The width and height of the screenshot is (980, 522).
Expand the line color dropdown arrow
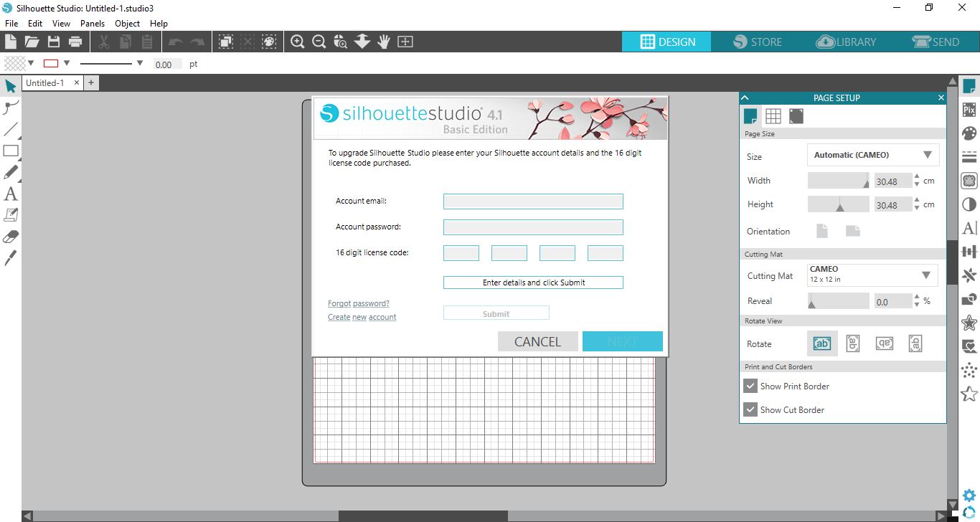tap(67, 63)
